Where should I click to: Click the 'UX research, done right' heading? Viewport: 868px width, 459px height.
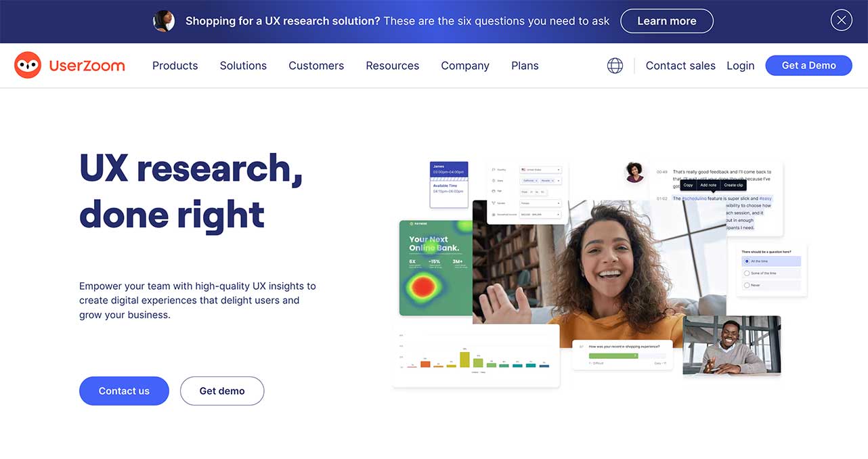[191, 191]
